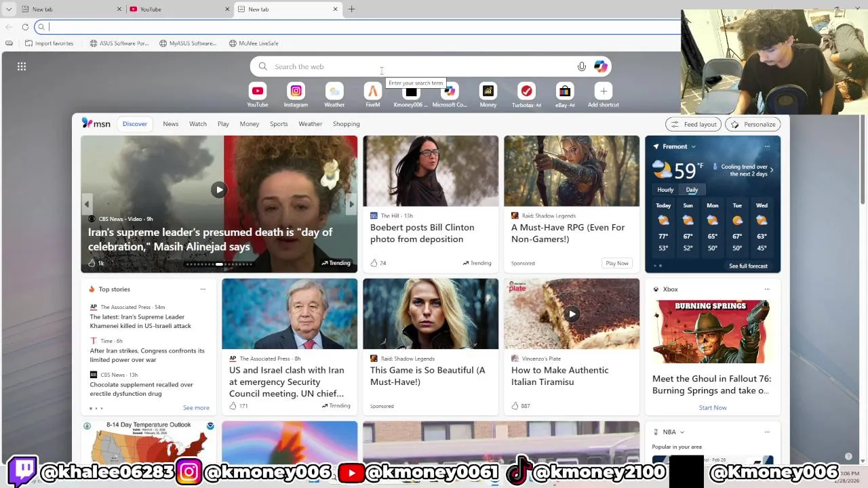868x488 pixels.
Task: Like the Italian Tiramisu article
Action: coord(515,406)
